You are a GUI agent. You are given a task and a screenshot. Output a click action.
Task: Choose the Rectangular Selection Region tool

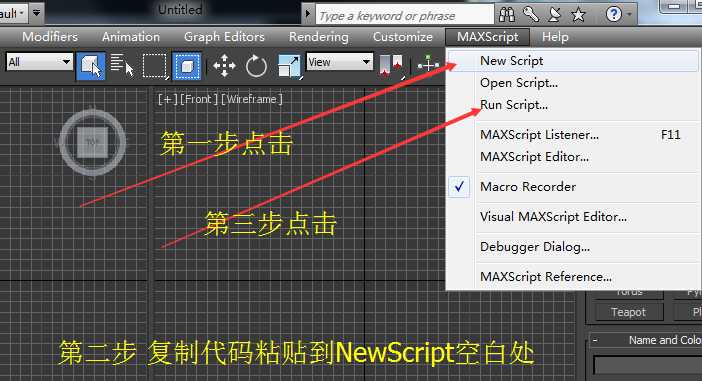(155, 66)
